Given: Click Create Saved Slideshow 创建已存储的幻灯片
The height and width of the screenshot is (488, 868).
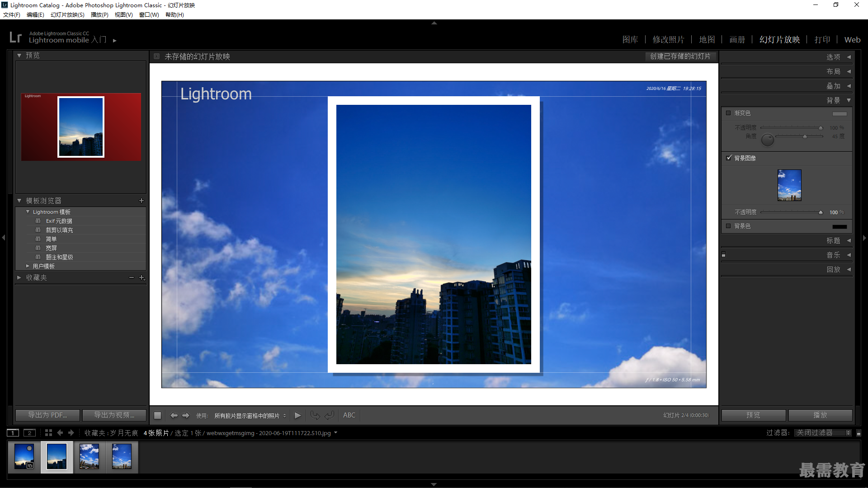Looking at the screenshot, I should 680,56.
